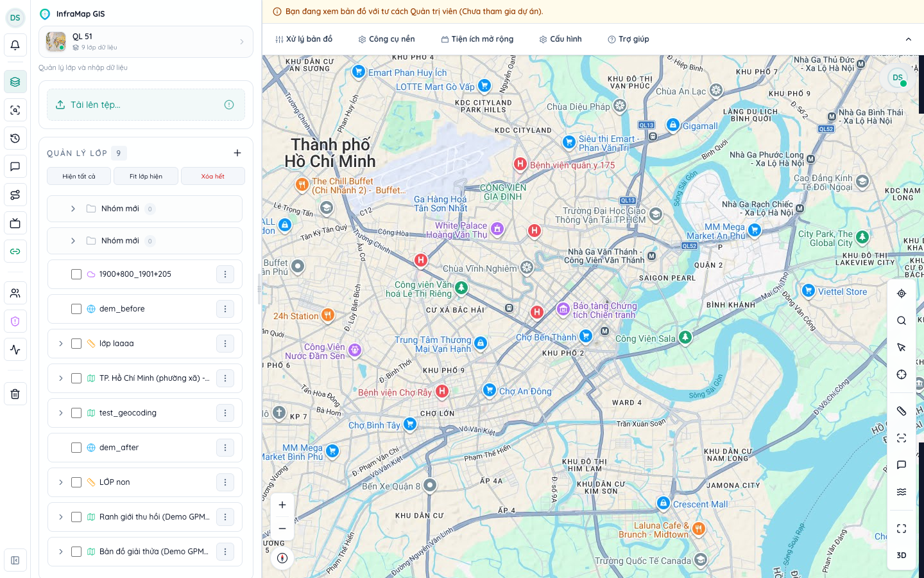Open the activity pulse icon in sidebar

[x=15, y=349]
